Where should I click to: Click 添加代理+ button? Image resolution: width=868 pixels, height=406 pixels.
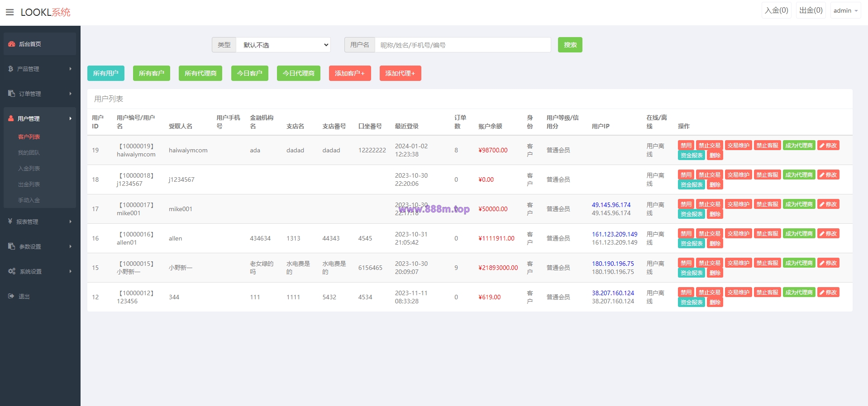(401, 73)
